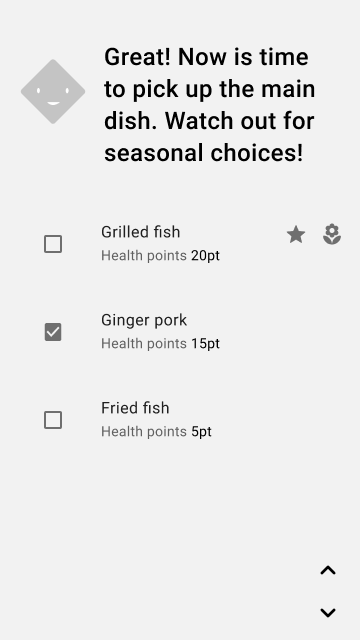Advance to the next step with the down chevron
The image size is (360, 640).
pyautogui.click(x=328, y=613)
